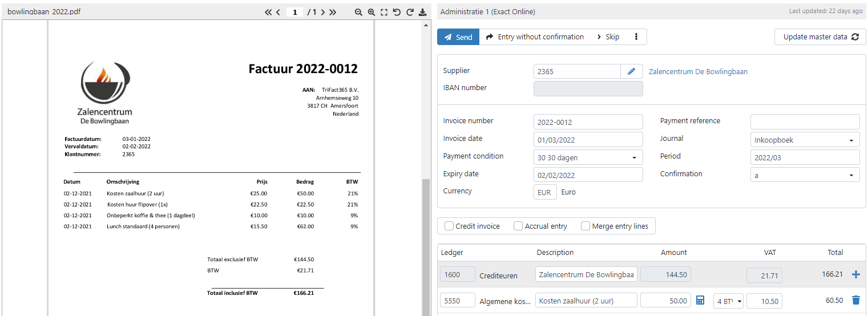Rotate PDF counterclockwise

point(397,12)
